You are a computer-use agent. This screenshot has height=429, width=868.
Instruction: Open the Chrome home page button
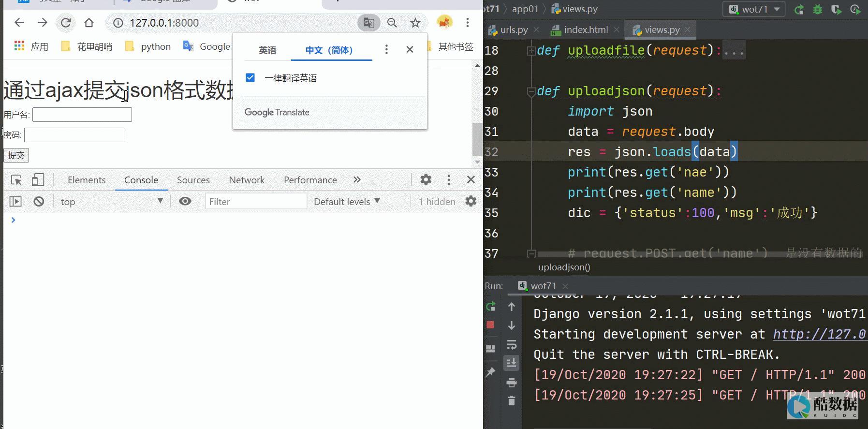pyautogui.click(x=89, y=23)
